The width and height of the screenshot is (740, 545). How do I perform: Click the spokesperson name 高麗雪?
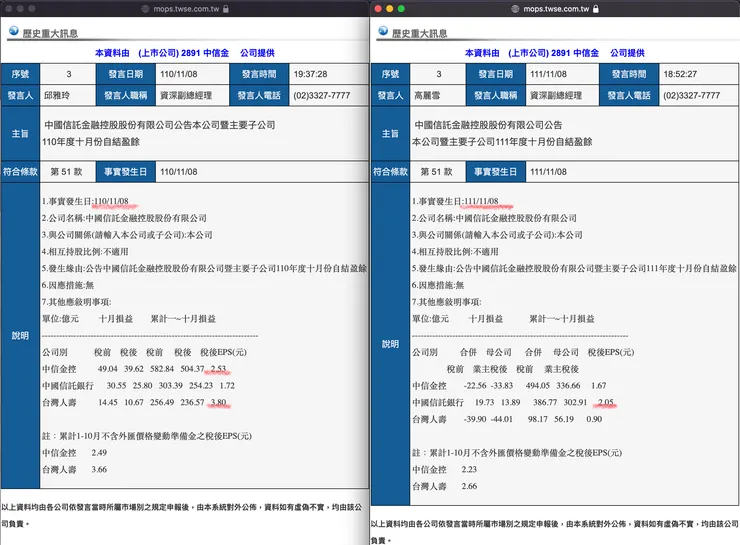pyautogui.click(x=427, y=95)
